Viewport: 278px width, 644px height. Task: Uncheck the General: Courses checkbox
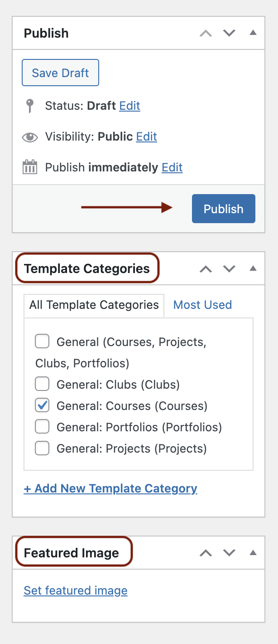click(42, 406)
